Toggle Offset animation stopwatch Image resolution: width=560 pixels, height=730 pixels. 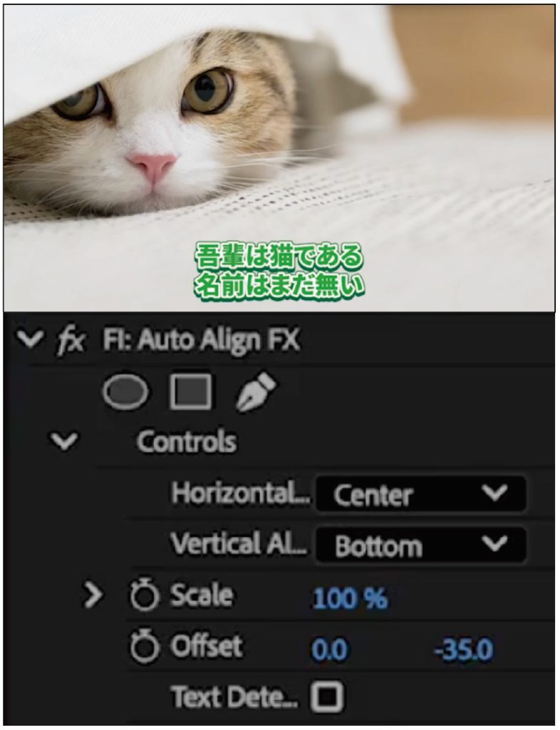coord(144,647)
